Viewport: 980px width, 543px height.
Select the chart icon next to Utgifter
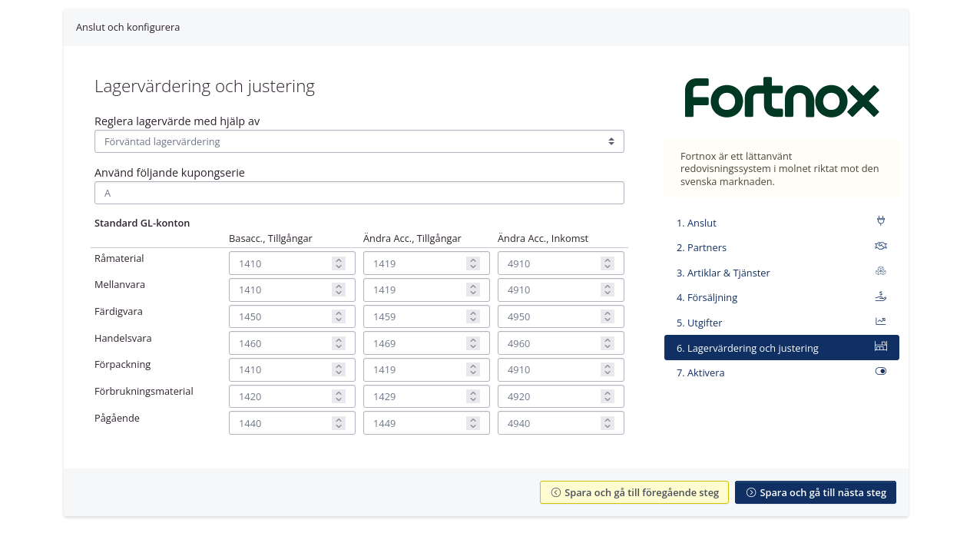[880, 320]
